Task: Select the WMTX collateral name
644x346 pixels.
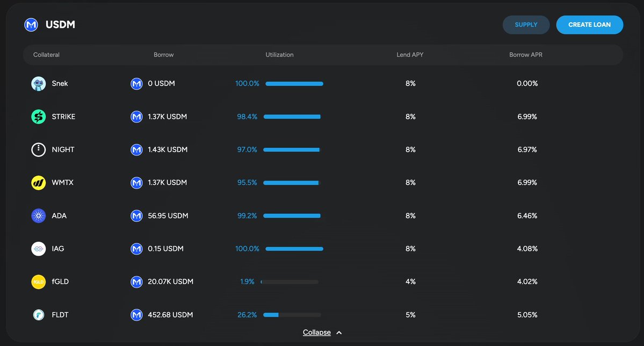Action: click(x=62, y=183)
